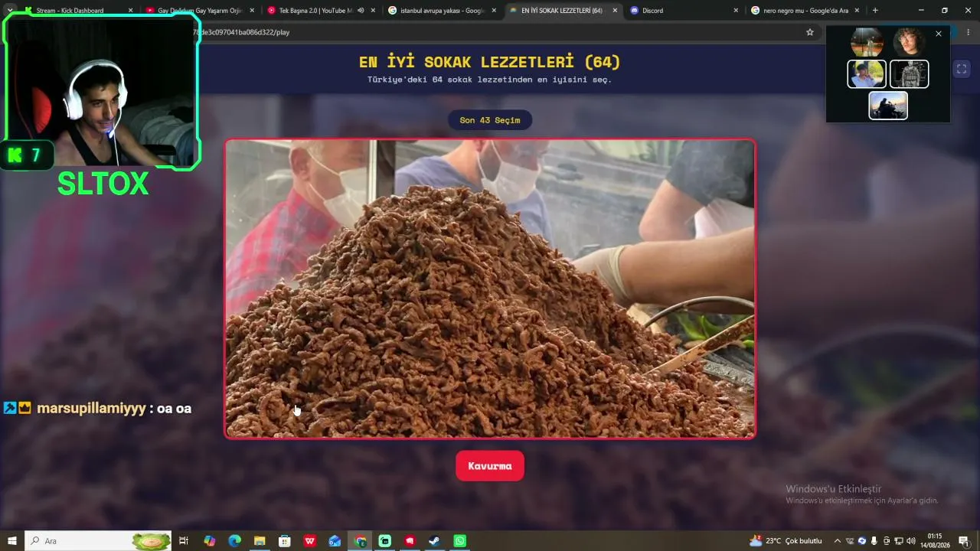Screen dimensions: 980x551
Task: Click the Kavurma food image
Action: 490,289
